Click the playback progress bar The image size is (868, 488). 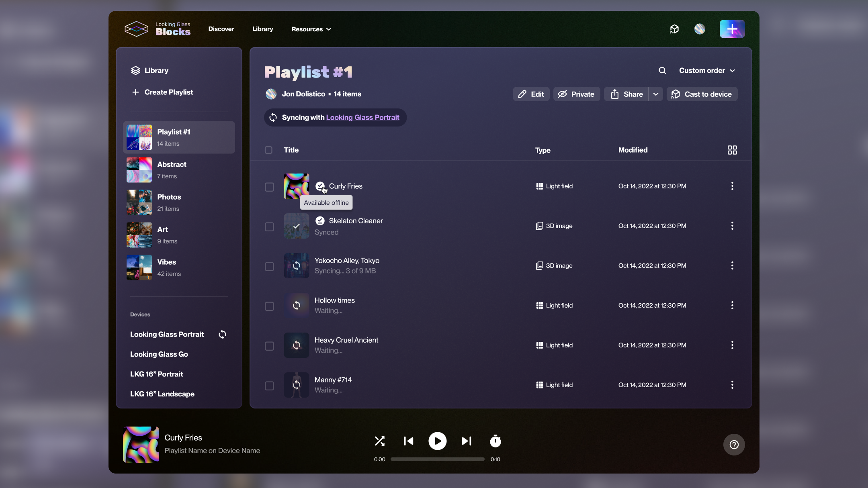click(437, 459)
